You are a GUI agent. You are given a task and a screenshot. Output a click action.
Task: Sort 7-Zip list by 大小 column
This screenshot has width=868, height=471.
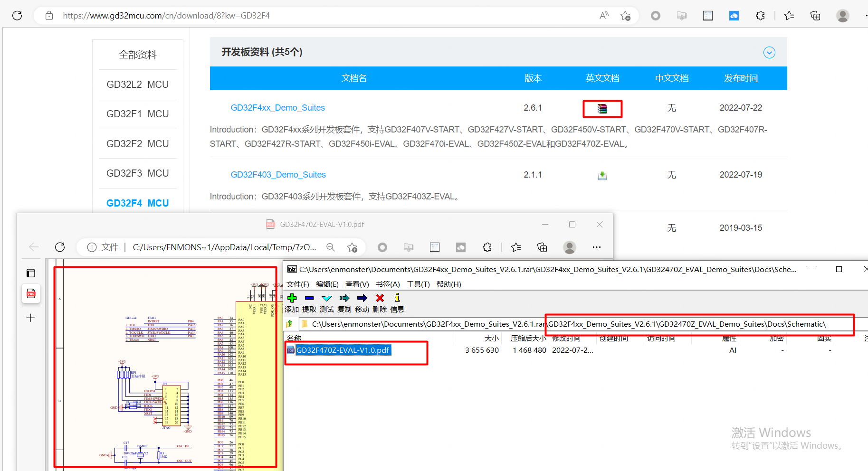(x=491, y=338)
